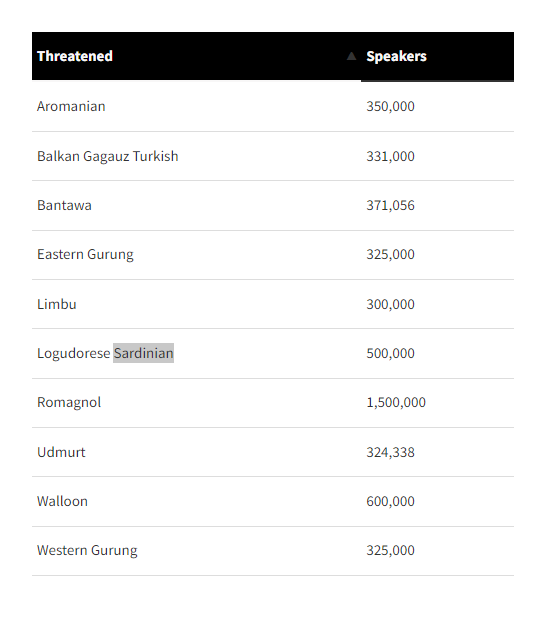The height and width of the screenshot is (622, 558).
Task: Click the 350,000 value for Aromanian
Action: click(x=390, y=106)
